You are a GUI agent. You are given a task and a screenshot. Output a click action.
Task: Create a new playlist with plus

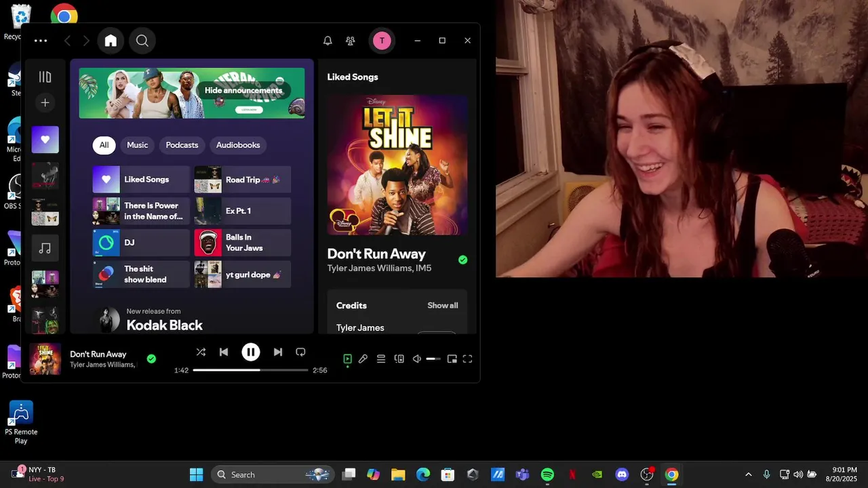(x=45, y=103)
